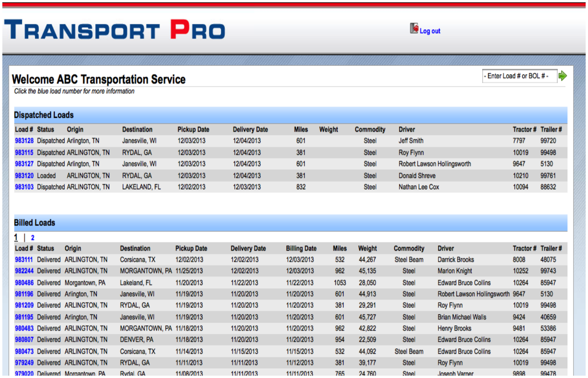Open billed load 980807

[x=24, y=340]
